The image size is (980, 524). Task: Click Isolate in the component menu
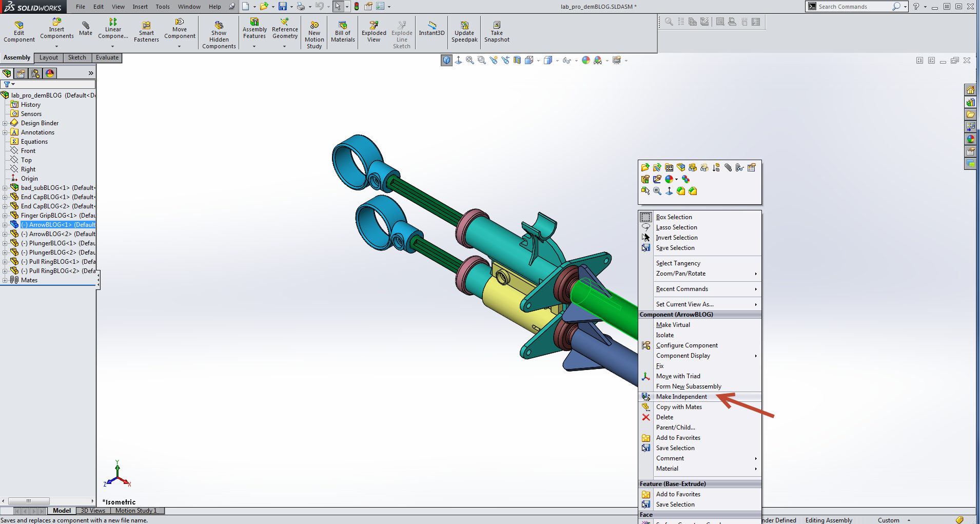(x=665, y=335)
